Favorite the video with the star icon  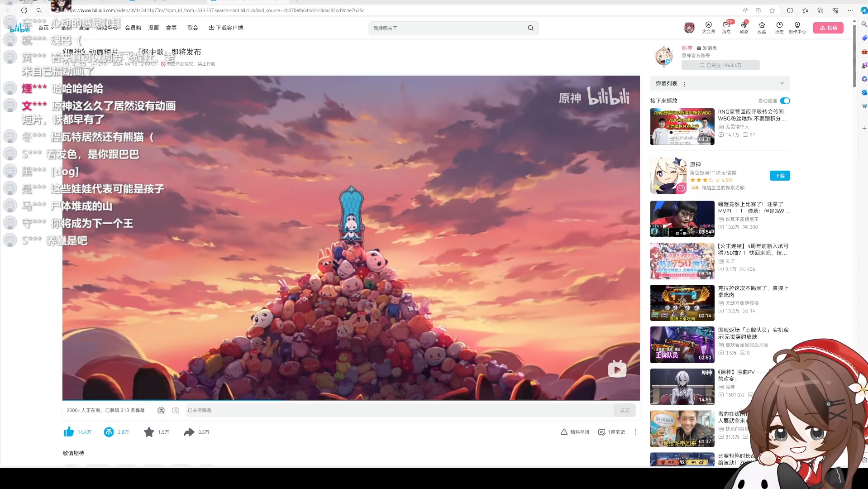(149, 432)
